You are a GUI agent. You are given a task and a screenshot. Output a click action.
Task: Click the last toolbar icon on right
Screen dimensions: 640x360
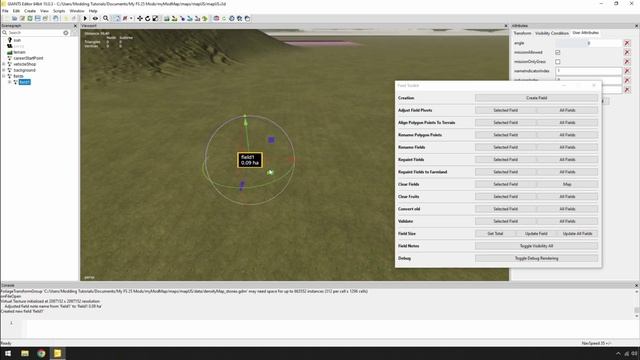(x=247, y=18)
